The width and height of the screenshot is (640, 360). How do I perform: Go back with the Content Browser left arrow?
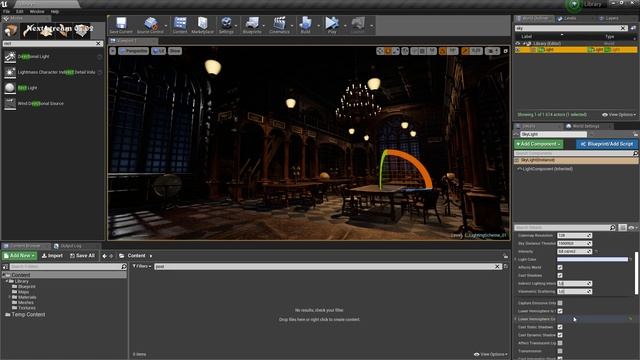click(x=104, y=256)
